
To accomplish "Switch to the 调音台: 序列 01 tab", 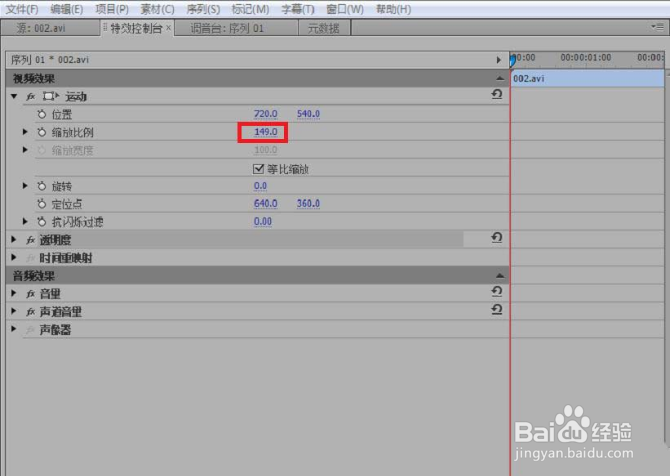I will coord(236,28).
